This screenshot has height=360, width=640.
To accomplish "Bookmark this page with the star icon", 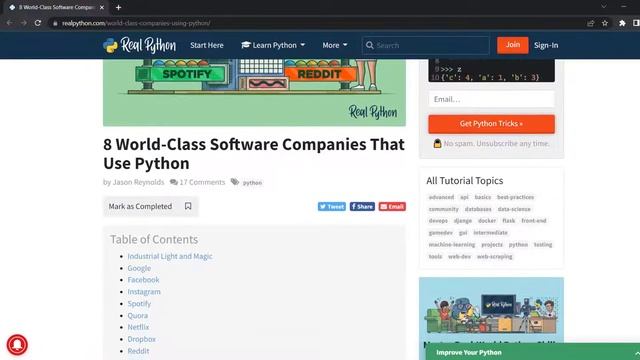I will [605, 23].
